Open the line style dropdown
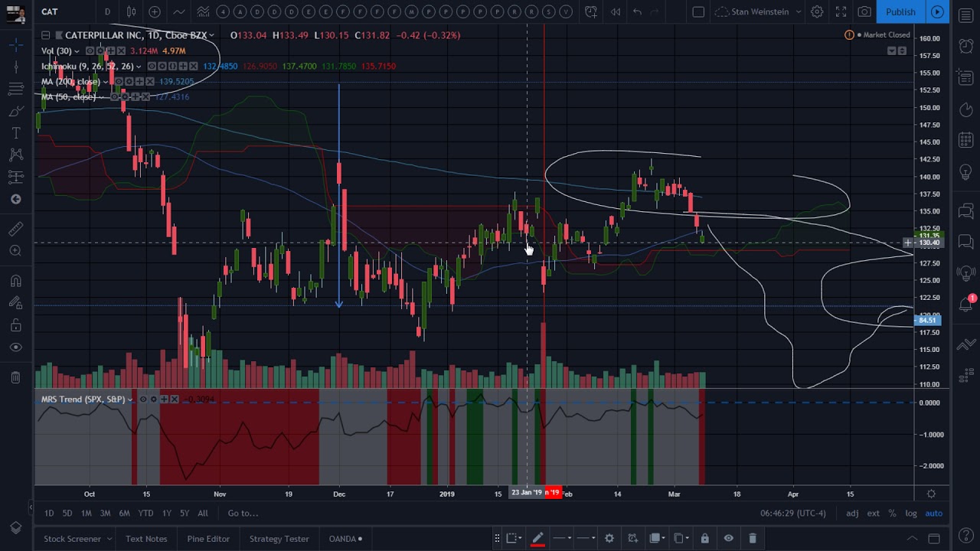980x551 pixels. pyautogui.click(x=586, y=539)
